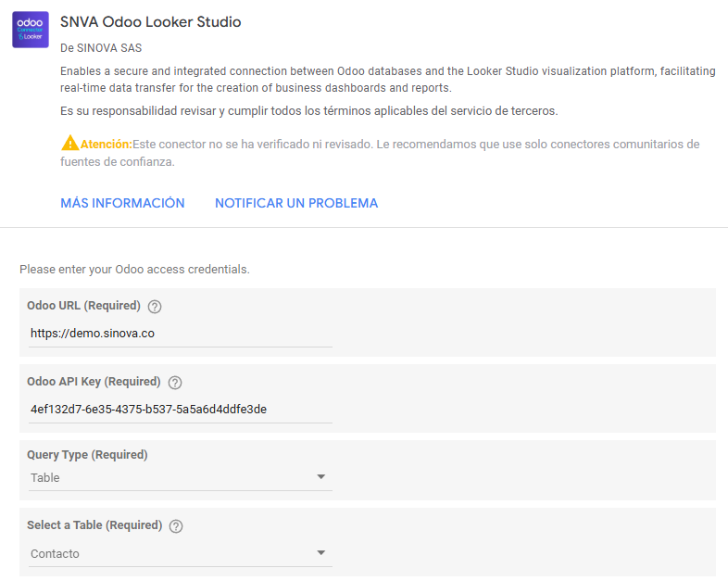
Task: Open the Table query type selection
Action: (181, 478)
